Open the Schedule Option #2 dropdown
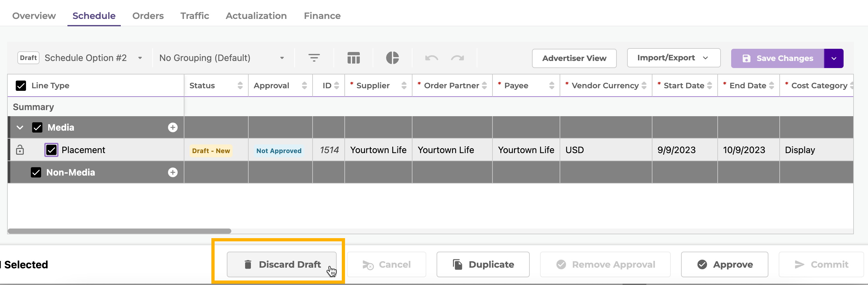The image size is (868, 285). pyautogui.click(x=140, y=58)
